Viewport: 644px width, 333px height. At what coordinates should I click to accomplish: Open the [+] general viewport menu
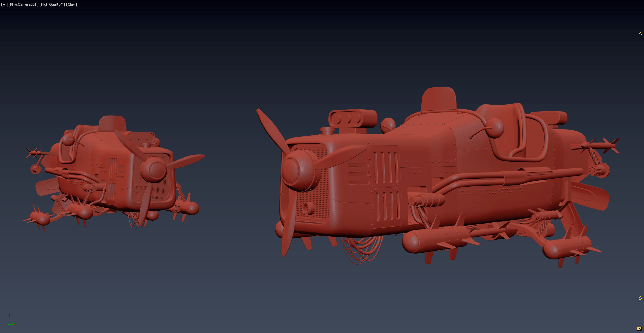(x=4, y=4)
